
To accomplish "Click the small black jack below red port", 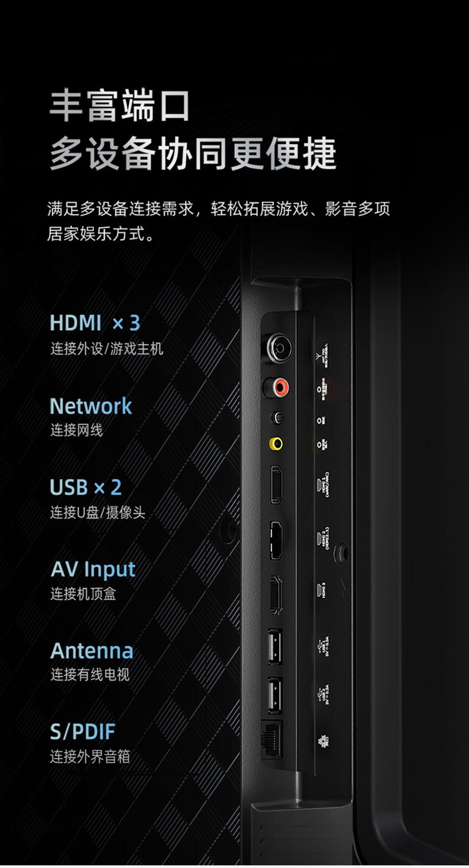I will click(277, 418).
